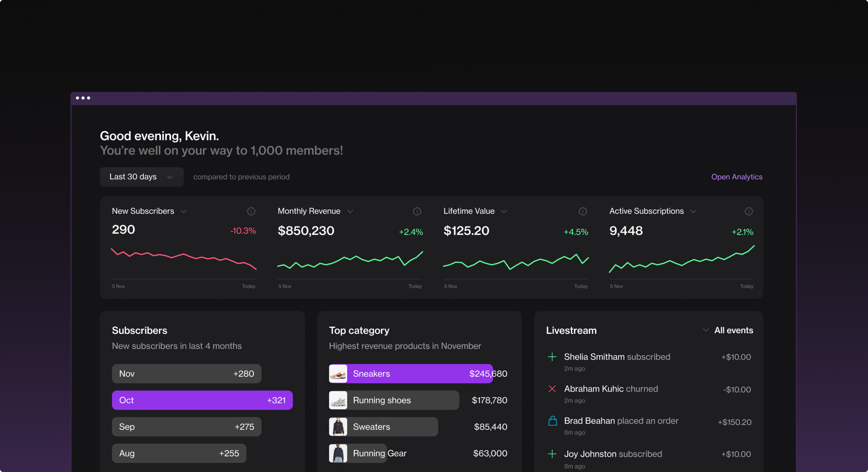Screen dimensions: 868x472
Task: Click the Lifetime Value info icon
Action: (x=582, y=211)
